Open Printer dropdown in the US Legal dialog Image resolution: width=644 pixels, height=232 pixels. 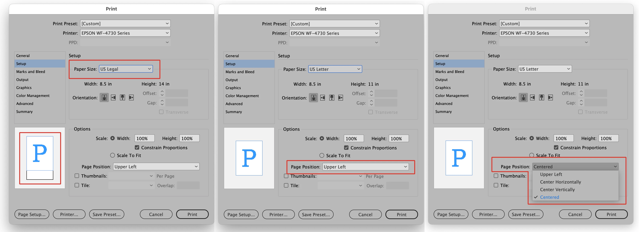point(125,33)
